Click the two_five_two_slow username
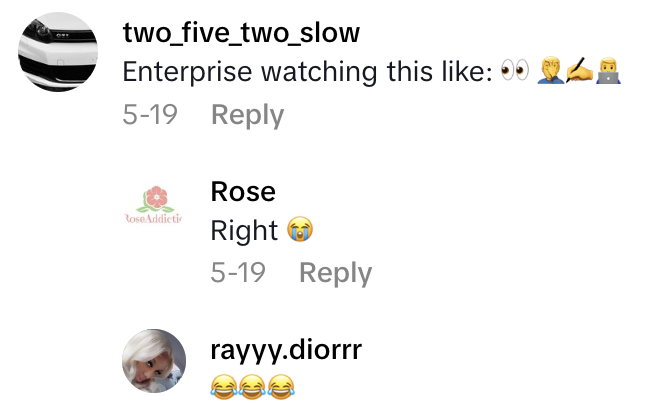The image size is (662, 414). pyautogui.click(x=241, y=33)
